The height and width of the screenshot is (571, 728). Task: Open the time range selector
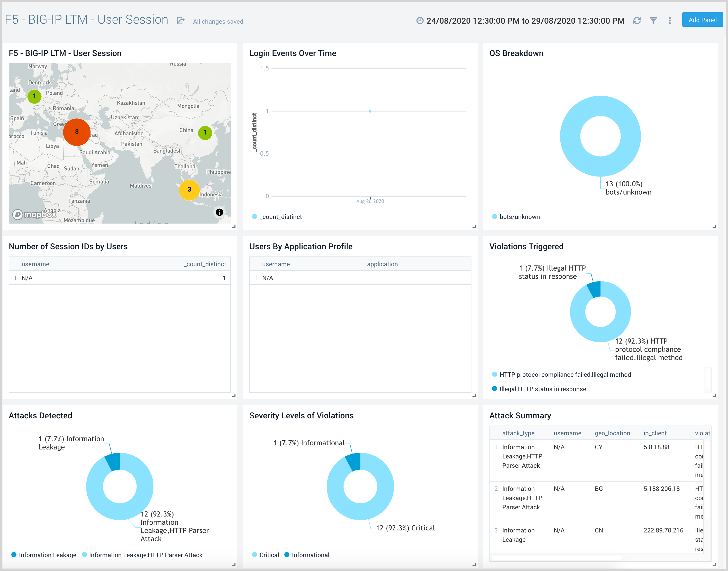pyautogui.click(x=525, y=20)
